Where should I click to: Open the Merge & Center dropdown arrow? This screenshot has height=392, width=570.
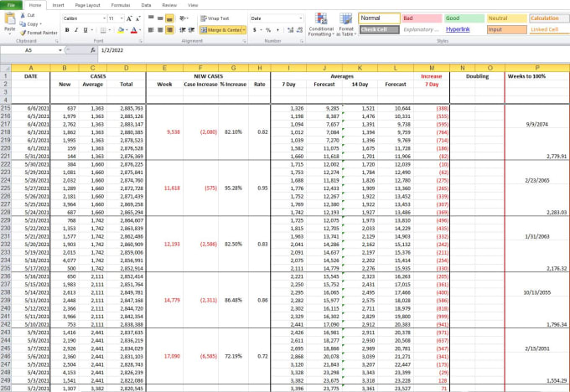(244, 30)
